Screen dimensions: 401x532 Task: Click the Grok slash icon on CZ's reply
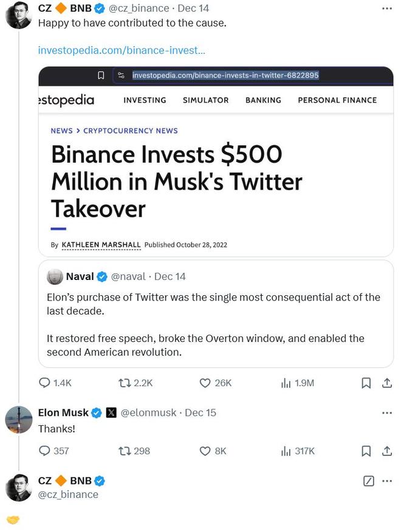pos(368,481)
